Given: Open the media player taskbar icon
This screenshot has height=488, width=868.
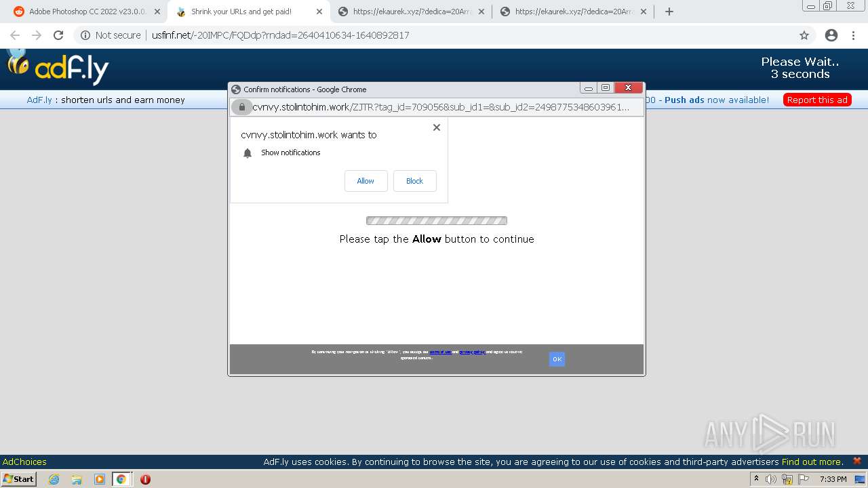Looking at the screenshot, I should [x=100, y=479].
